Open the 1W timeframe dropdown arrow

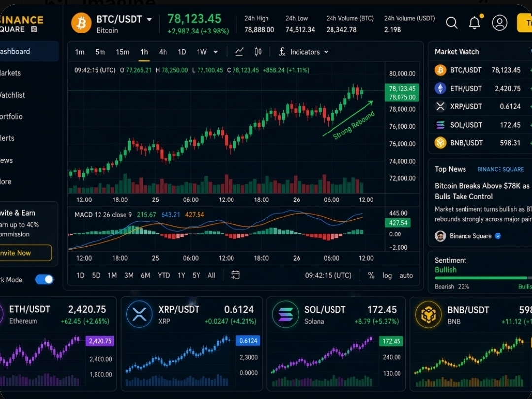(x=215, y=52)
